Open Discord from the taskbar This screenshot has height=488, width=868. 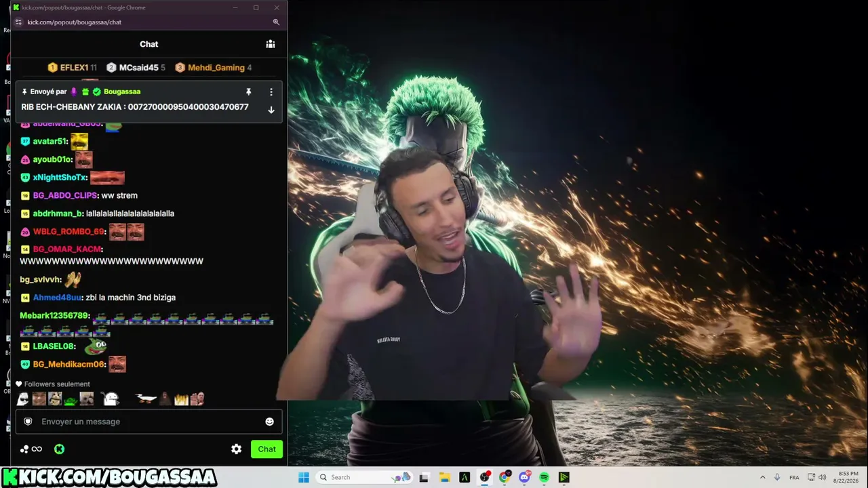coord(524,477)
